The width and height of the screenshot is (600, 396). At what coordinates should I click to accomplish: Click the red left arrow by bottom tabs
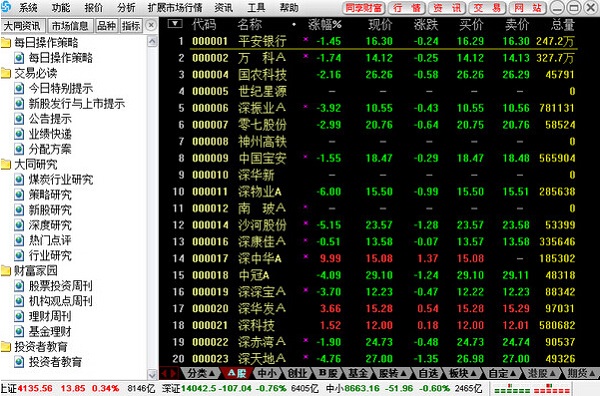(164, 373)
